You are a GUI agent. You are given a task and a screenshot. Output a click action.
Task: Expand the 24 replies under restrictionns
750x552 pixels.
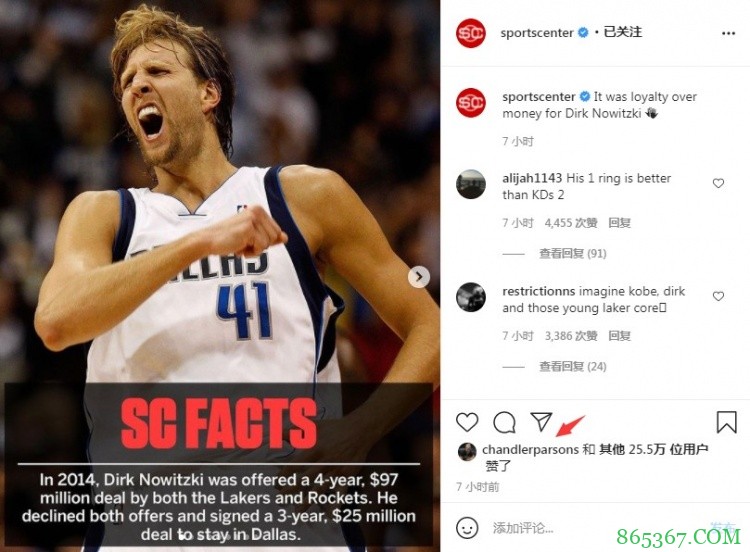click(x=573, y=366)
